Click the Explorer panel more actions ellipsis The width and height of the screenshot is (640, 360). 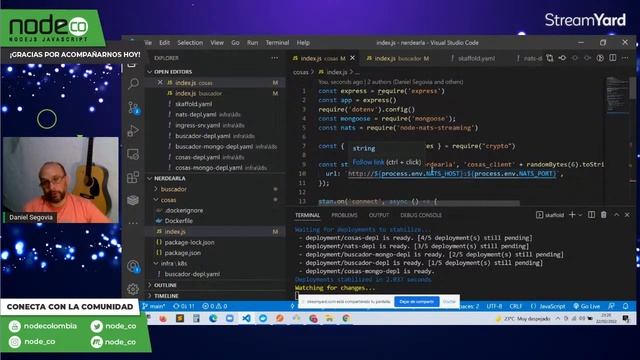point(275,58)
